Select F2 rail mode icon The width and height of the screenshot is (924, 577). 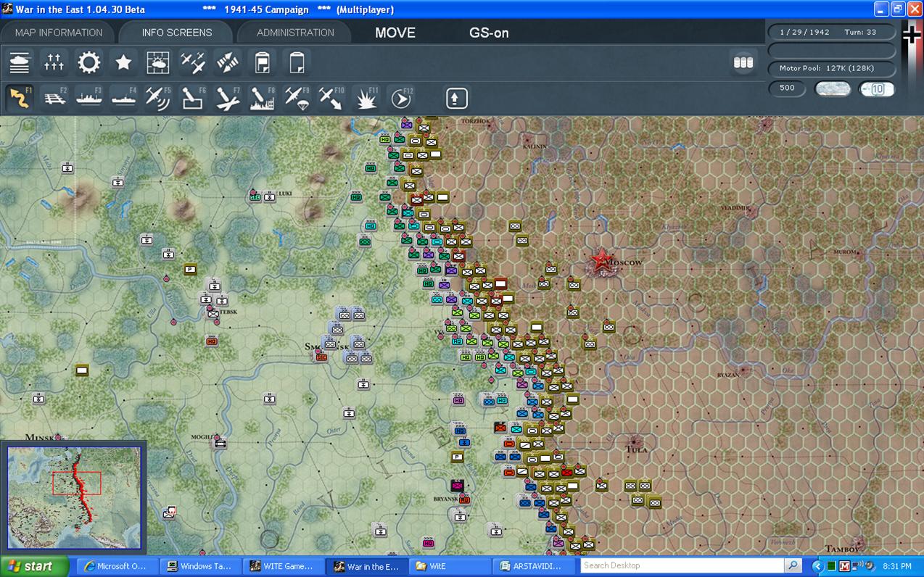(x=54, y=98)
